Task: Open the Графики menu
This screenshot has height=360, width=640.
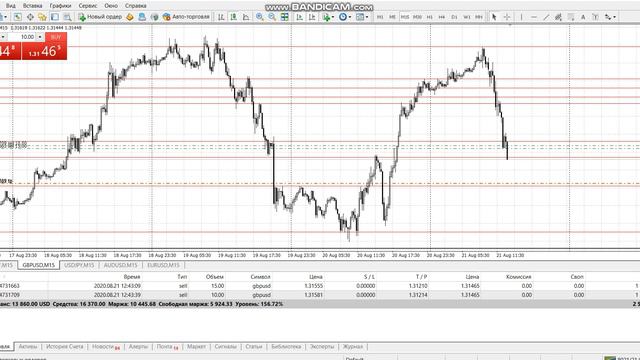Action: (60, 6)
